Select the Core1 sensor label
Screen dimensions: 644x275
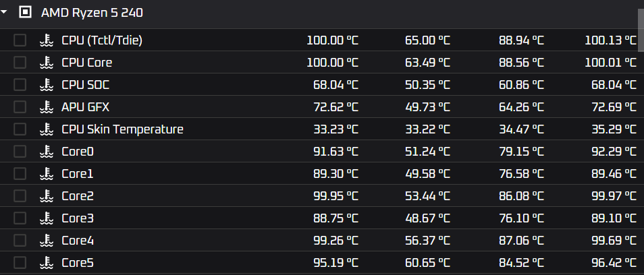coord(77,174)
